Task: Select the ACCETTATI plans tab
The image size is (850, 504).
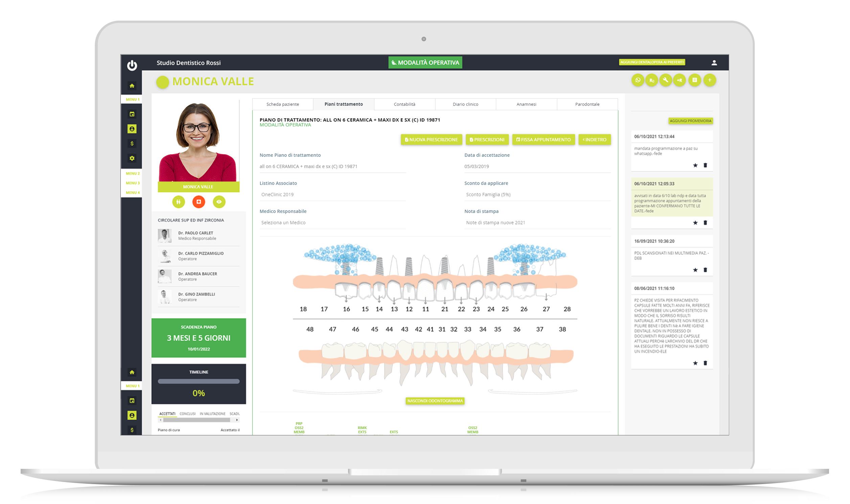Action: coord(167,414)
